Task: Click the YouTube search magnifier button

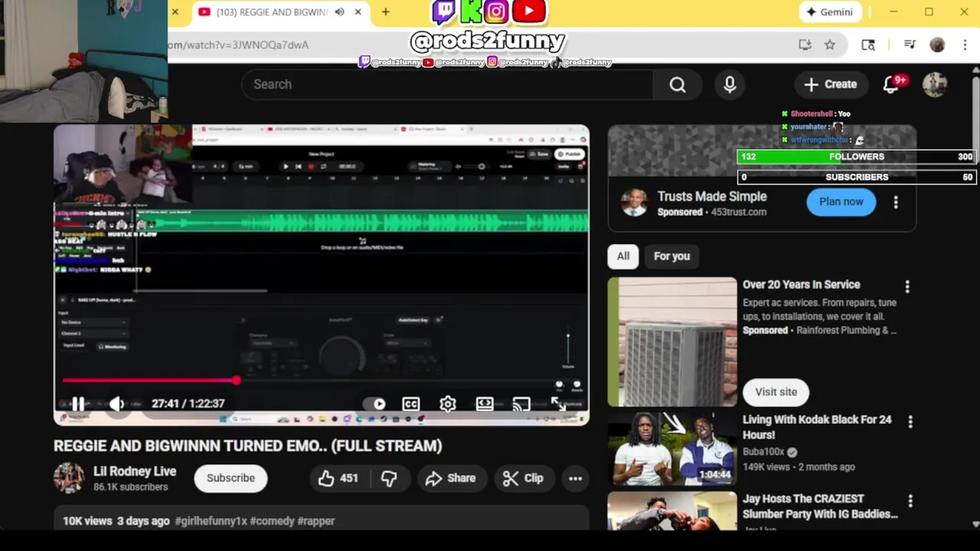Action: pyautogui.click(x=678, y=84)
